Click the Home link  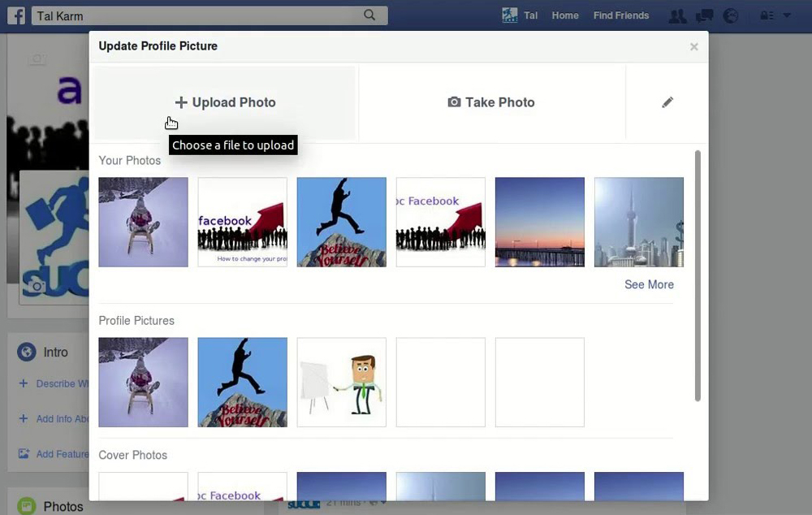click(565, 15)
